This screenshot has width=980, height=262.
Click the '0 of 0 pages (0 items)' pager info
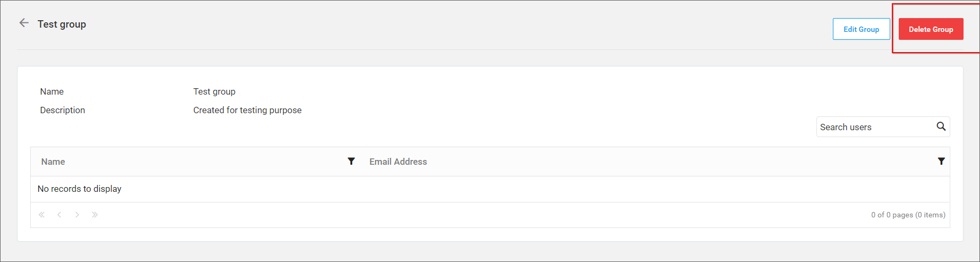point(908,215)
